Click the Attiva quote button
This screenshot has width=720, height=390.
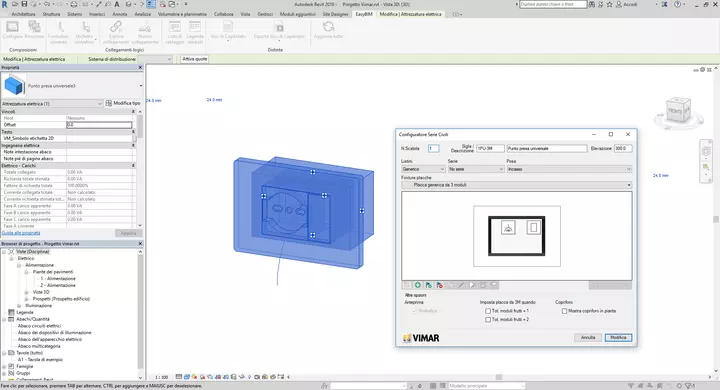click(x=194, y=59)
